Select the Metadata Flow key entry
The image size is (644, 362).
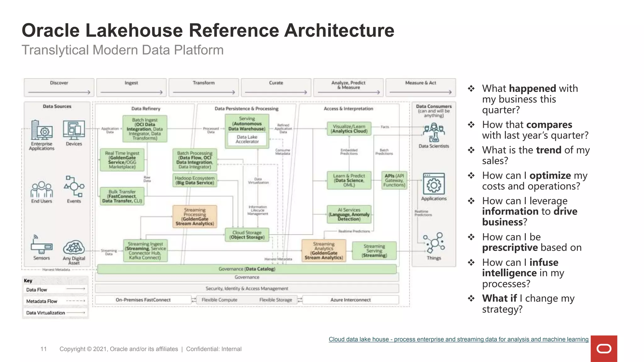[x=55, y=301]
